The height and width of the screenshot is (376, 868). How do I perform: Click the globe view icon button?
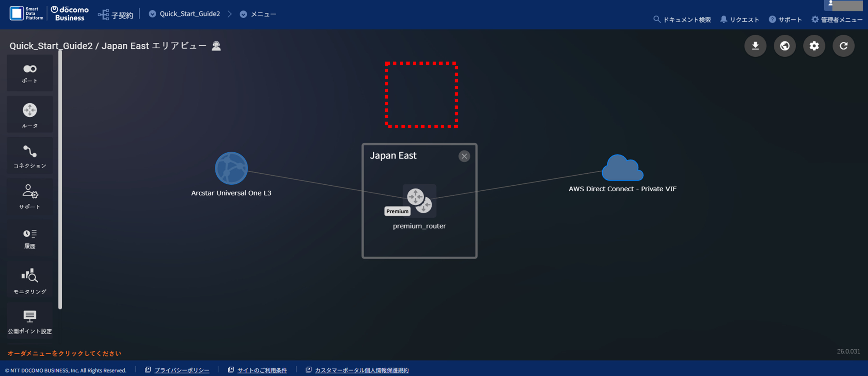click(x=784, y=46)
